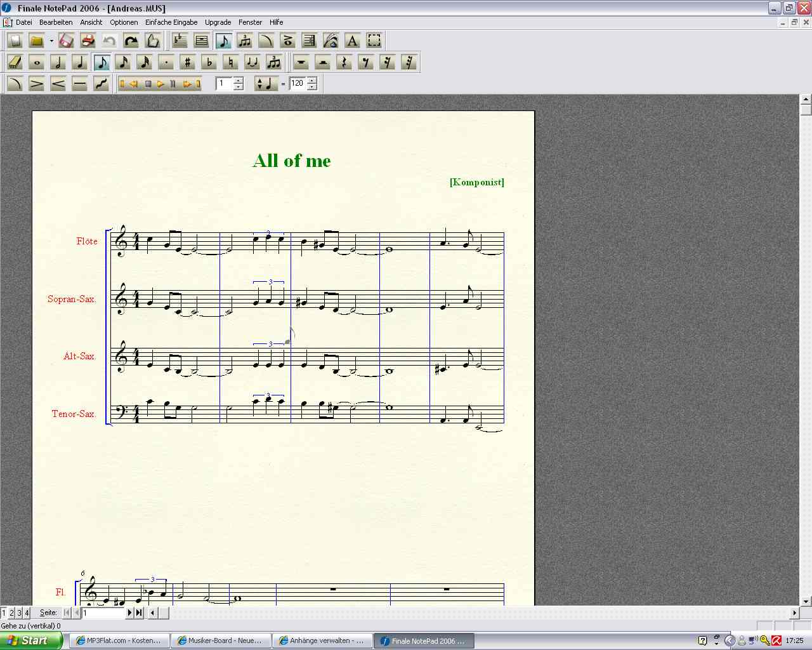Select the Simple Entry eighth-note tool
This screenshot has height=650, width=812.
[x=223, y=41]
